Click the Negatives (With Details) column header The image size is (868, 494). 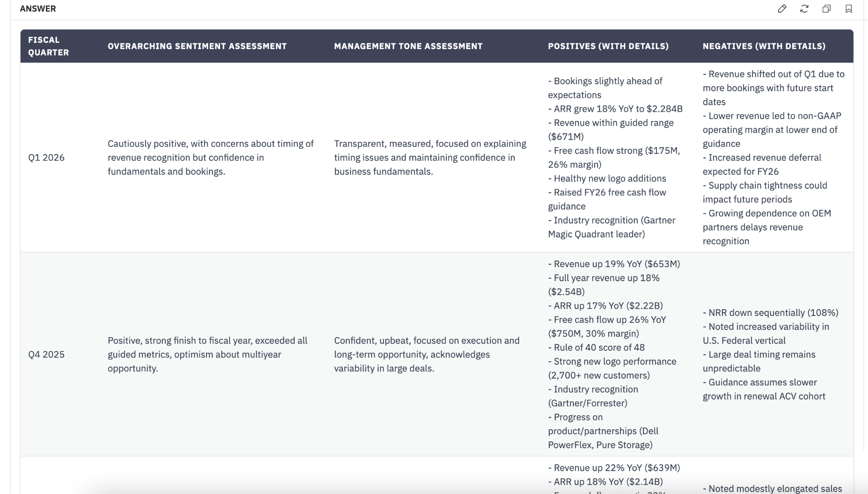coord(764,46)
